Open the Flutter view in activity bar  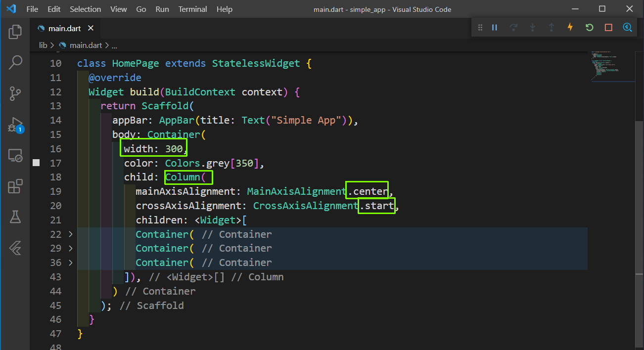point(15,249)
